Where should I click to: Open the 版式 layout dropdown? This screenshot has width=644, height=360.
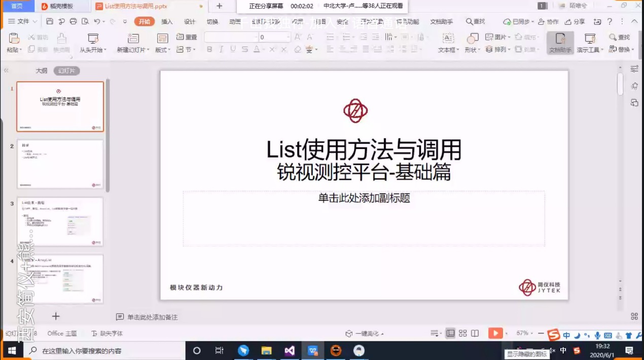point(162,50)
